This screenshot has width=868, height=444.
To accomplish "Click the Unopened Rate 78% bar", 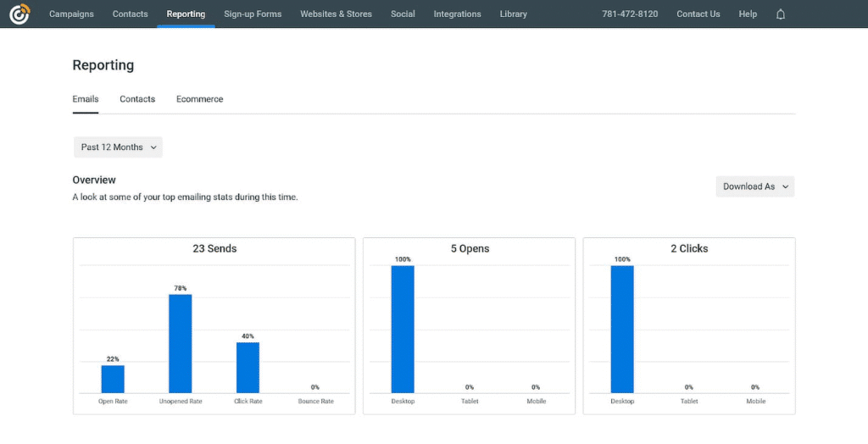I will pos(181,344).
